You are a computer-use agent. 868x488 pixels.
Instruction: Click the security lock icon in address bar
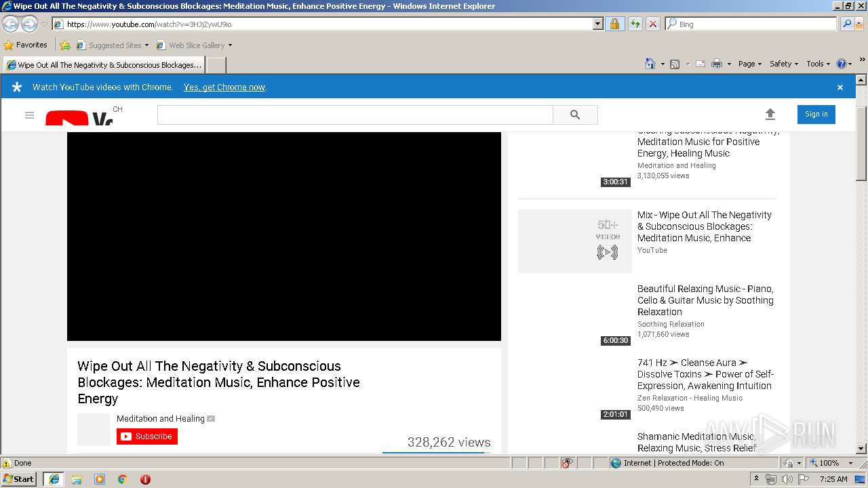tap(614, 24)
